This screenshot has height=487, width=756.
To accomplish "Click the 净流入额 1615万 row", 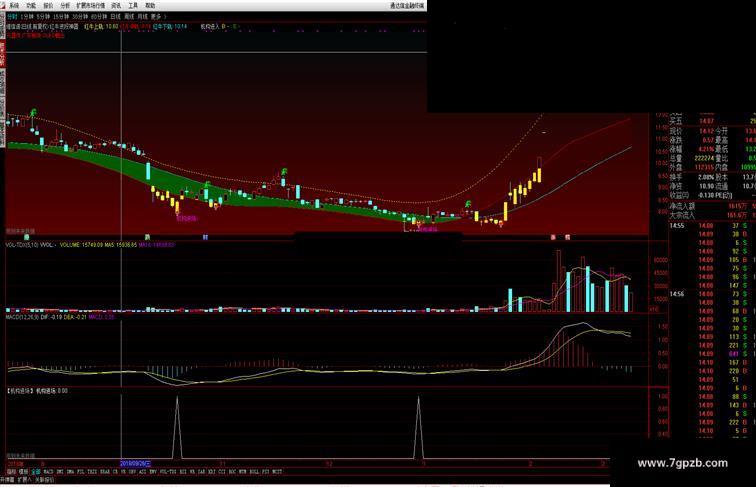I will [711, 206].
